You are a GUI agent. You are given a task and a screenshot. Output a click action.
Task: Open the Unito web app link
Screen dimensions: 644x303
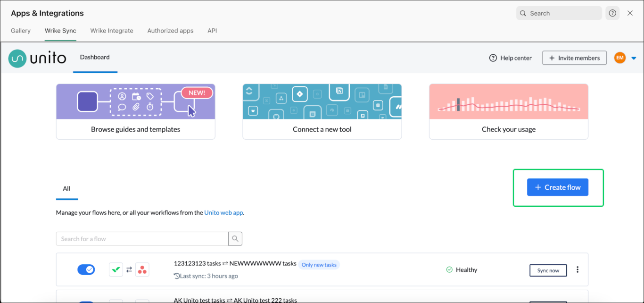(x=223, y=212)
